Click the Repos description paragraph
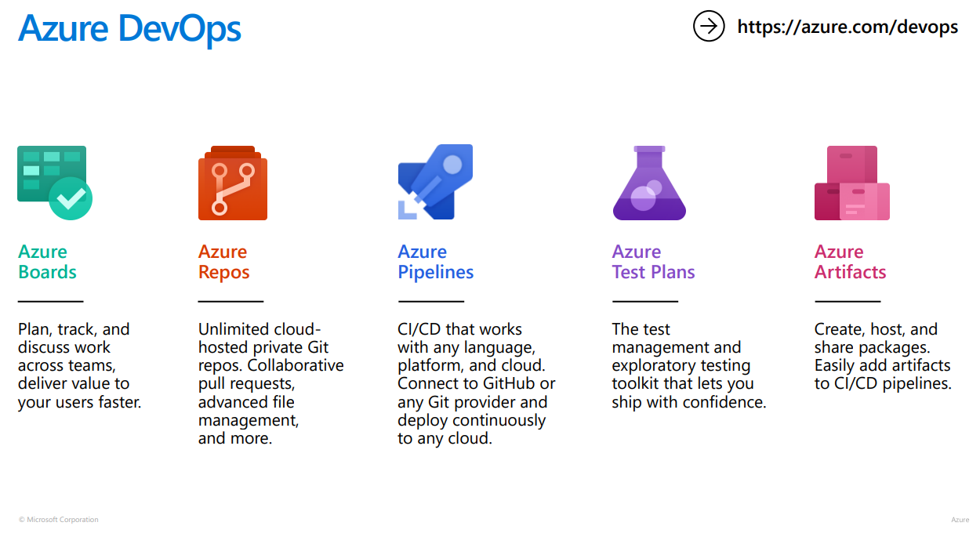This screenshot has width=980, height=533. click(x=270, y=383)
